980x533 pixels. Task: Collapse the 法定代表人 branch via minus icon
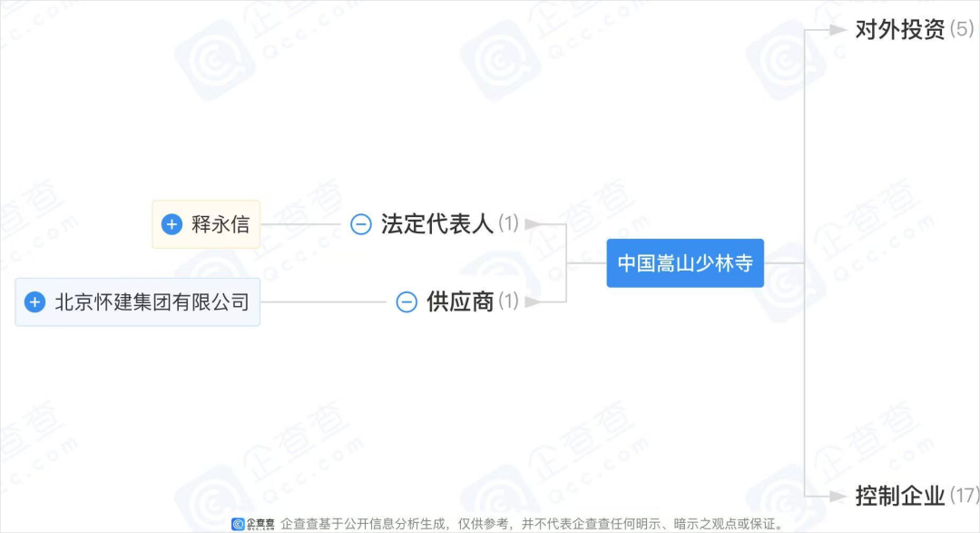pos(360,224)
